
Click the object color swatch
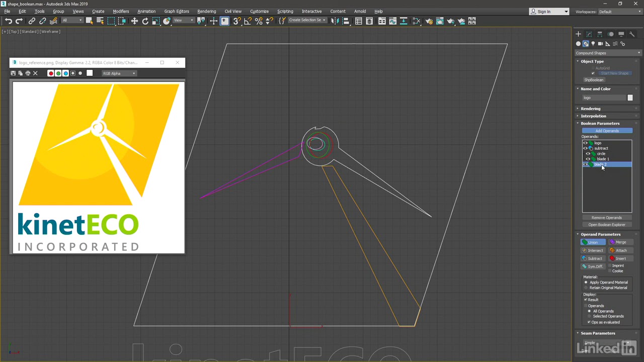[x=630, y=98]
